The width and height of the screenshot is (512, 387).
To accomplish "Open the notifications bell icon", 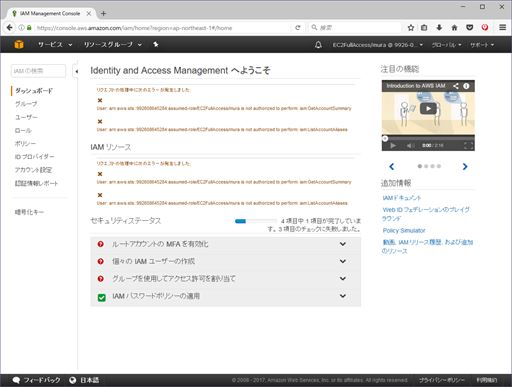I will pos(318,45).
